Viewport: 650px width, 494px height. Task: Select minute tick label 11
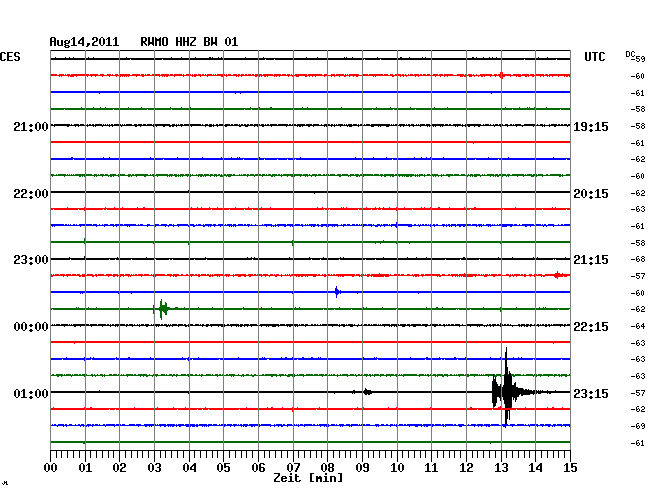point(432,468)
